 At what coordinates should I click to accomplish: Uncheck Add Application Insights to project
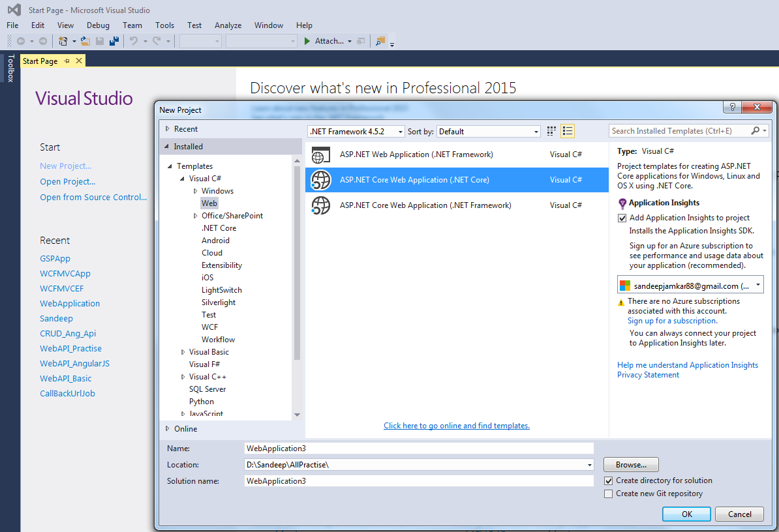tap(622, 218)
